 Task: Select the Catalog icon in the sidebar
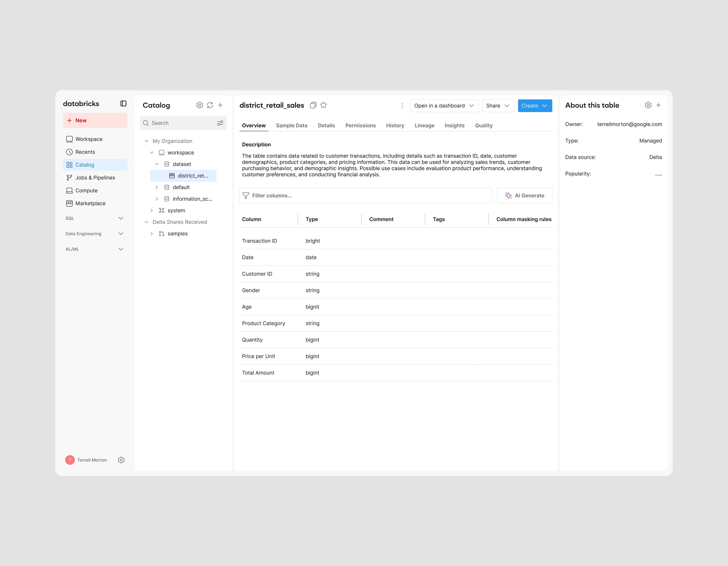(x=69, y=165)
